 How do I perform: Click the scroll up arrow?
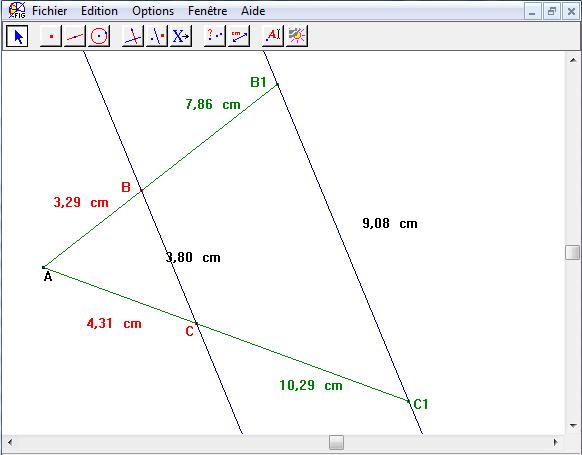(573, 60)
